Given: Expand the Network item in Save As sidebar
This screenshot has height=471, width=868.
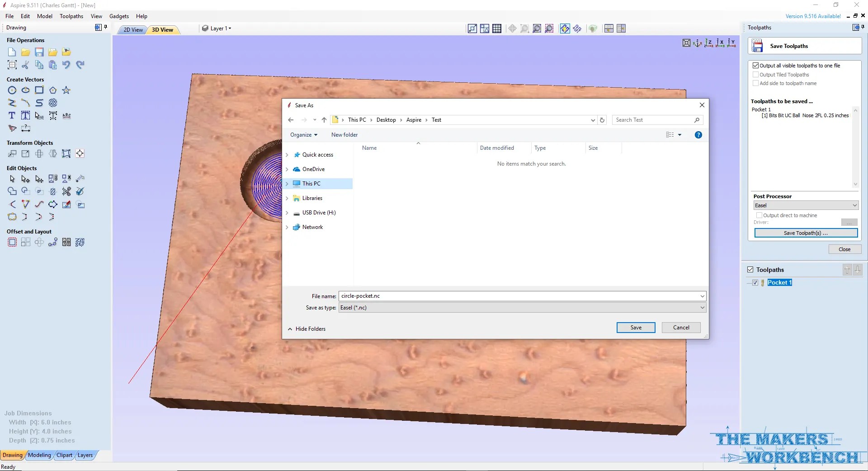Looking at the screenshot, I should [x=287, y=227].
